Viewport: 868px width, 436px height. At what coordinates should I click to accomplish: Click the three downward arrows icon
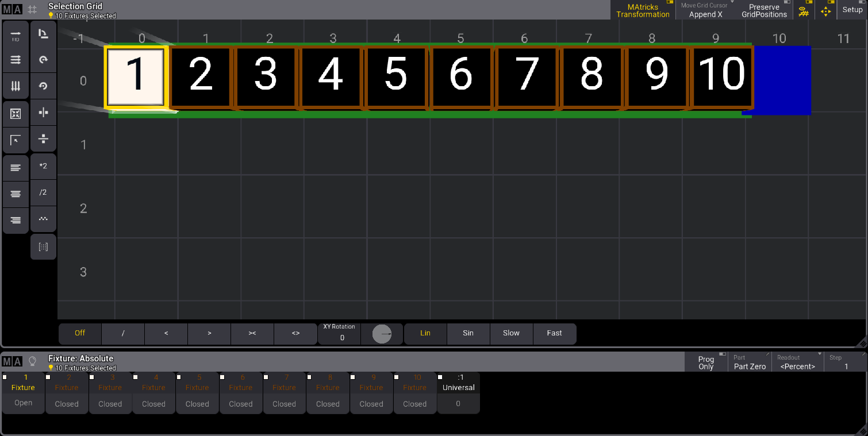tap(16, 86)
